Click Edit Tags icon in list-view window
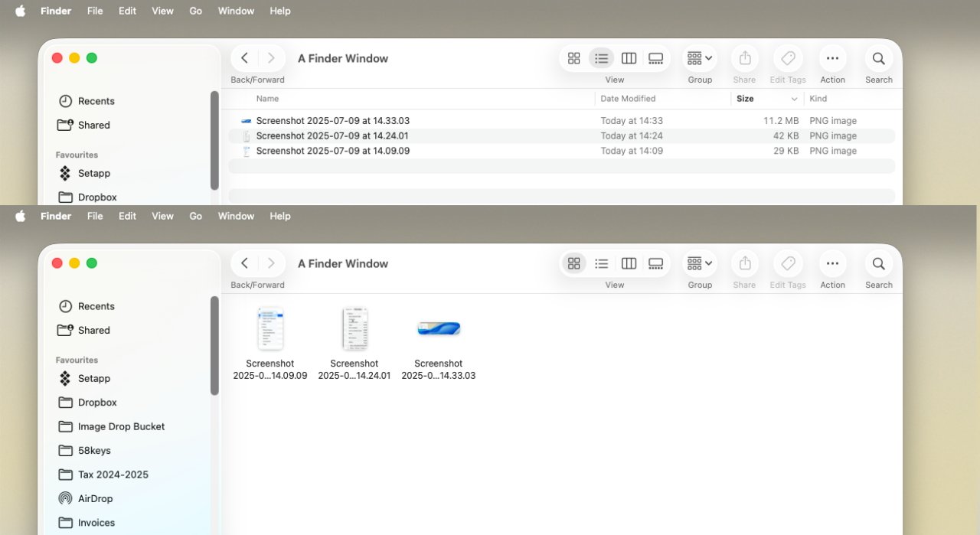Screen dimensions: 980x535 pos(788,58)
